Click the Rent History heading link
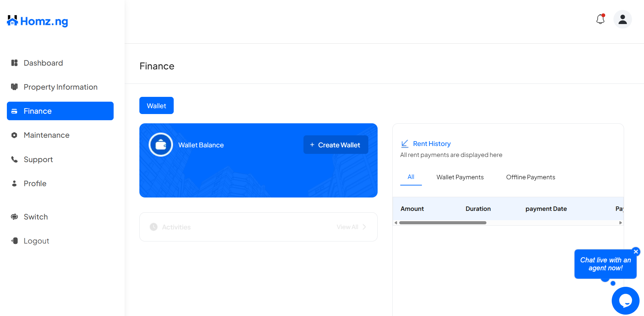The image size is (644, 316). tap(432, 144)
